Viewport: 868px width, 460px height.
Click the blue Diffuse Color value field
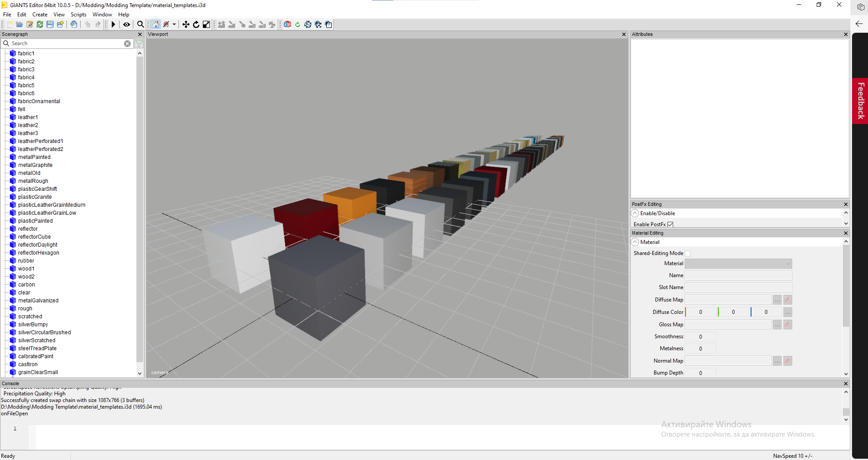pos(766,312)
